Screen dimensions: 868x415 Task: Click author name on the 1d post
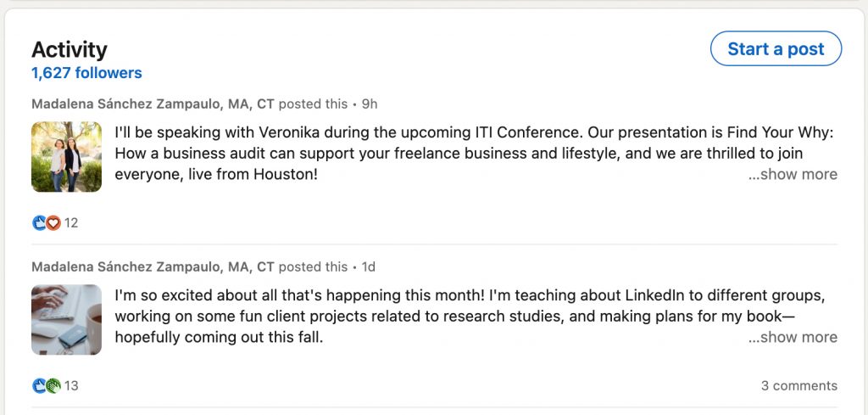153,267
